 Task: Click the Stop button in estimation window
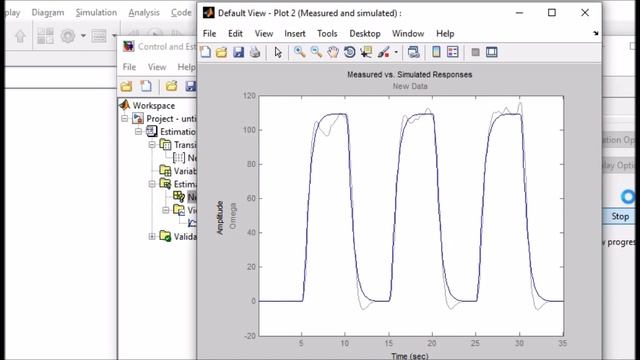coord(620,216)
